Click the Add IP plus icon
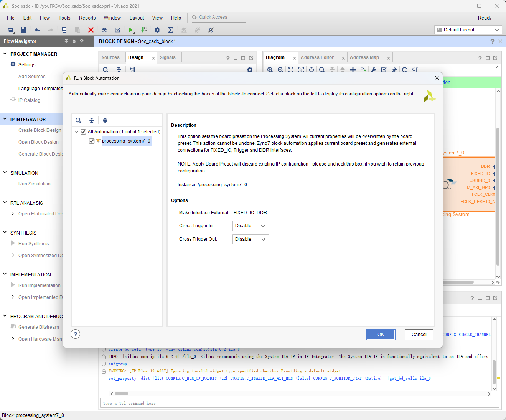This screenshot has height=420, width=506. 353,70
